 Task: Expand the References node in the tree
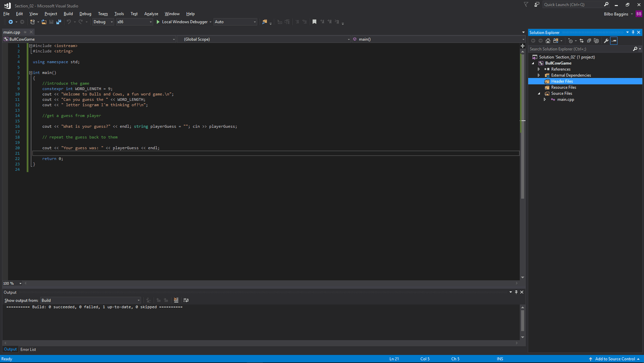(x=539, y=69)
